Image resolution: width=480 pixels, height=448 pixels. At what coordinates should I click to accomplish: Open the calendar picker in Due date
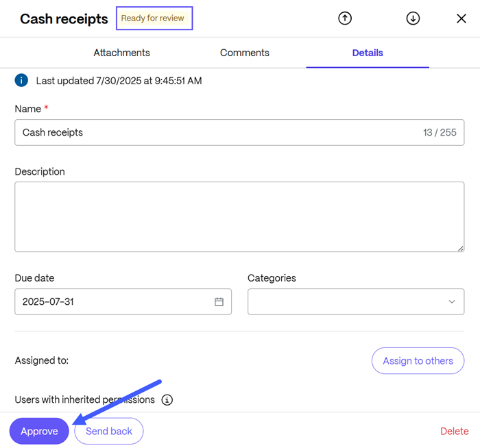click(x=219, y=302)
